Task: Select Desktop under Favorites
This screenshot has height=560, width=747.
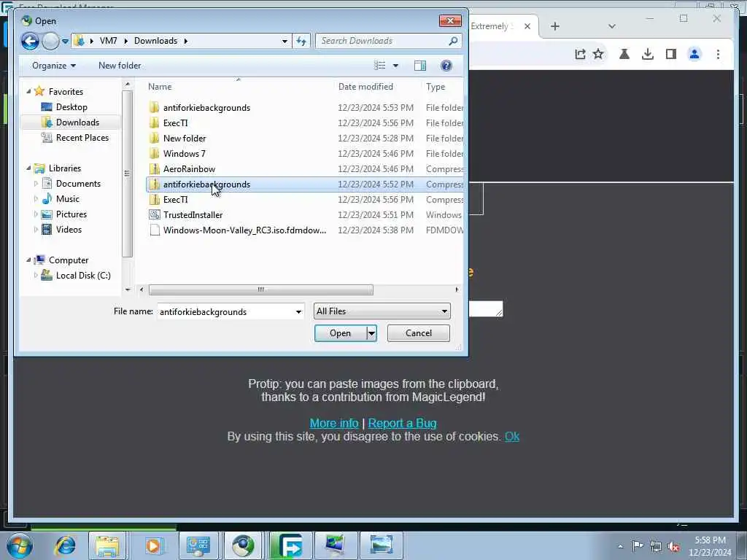Action: click(71, 107)
